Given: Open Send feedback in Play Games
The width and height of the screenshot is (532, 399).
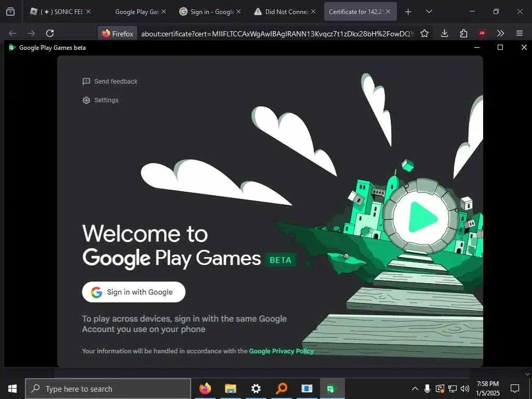Looking at the screenshot, I should (x=110, y=82).
